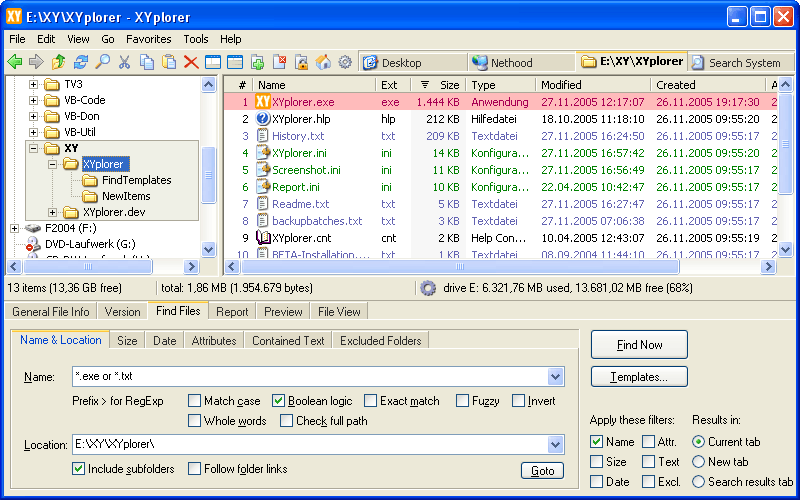Sort list by Size column header

tap(438, 85)
